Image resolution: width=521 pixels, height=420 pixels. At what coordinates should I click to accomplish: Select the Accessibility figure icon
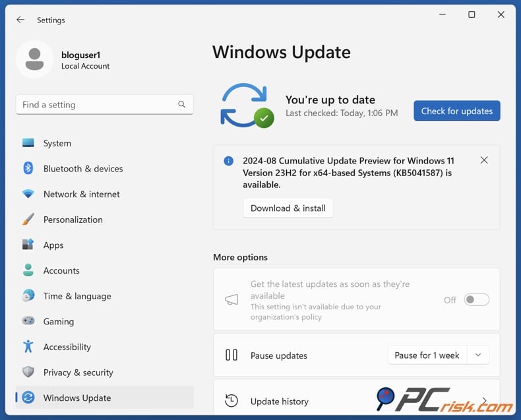click(28, 346)
